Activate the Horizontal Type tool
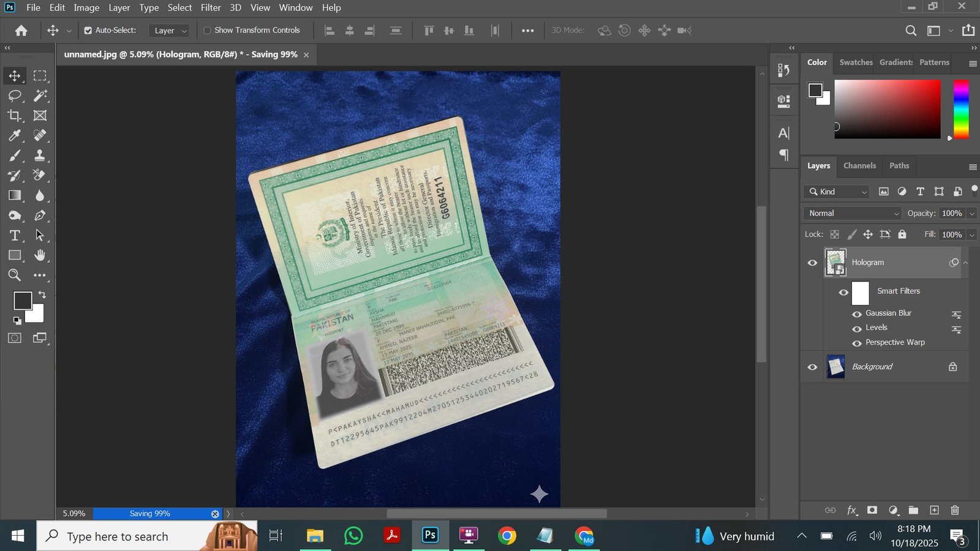The width and height of the screenshot is (980, 551). 15,236
